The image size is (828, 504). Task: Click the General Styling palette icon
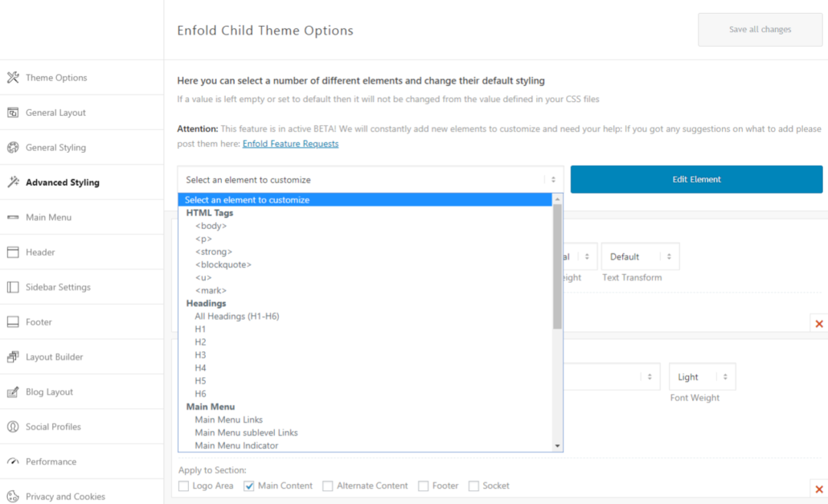(x=13, y=148)
